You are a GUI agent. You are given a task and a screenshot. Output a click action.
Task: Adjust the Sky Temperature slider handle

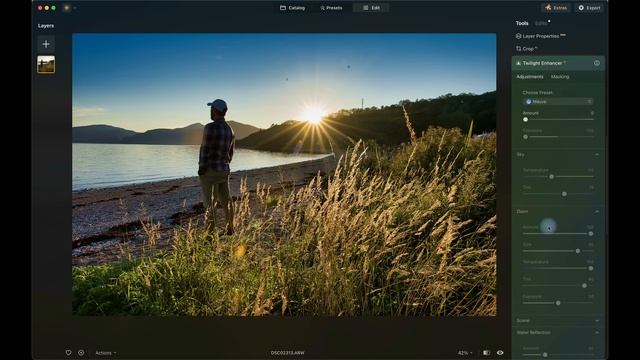coord(551,177)
